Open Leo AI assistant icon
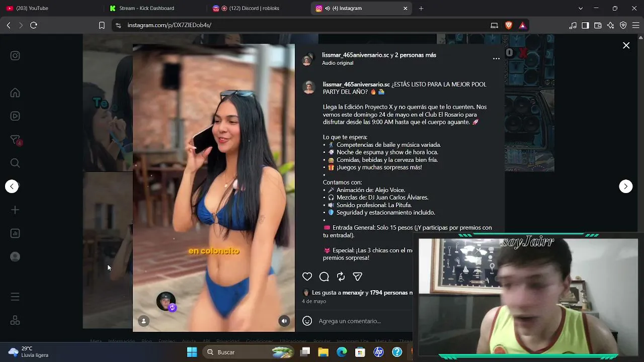 tap(611, 25)
